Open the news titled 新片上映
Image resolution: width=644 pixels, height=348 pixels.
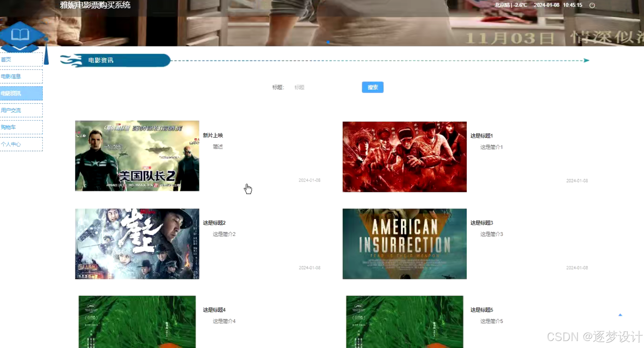[x=213, y=135]
